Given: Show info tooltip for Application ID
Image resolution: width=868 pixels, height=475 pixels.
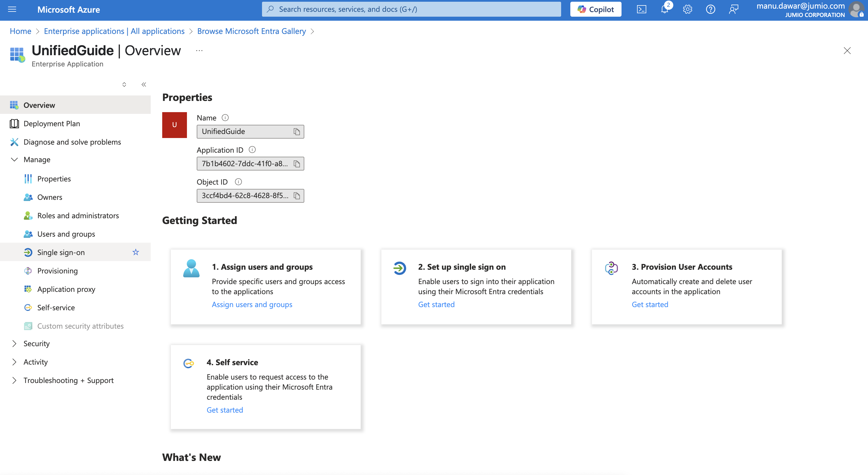Looking at the screenshot, I should pyautogui.click(x=252, y=150).
